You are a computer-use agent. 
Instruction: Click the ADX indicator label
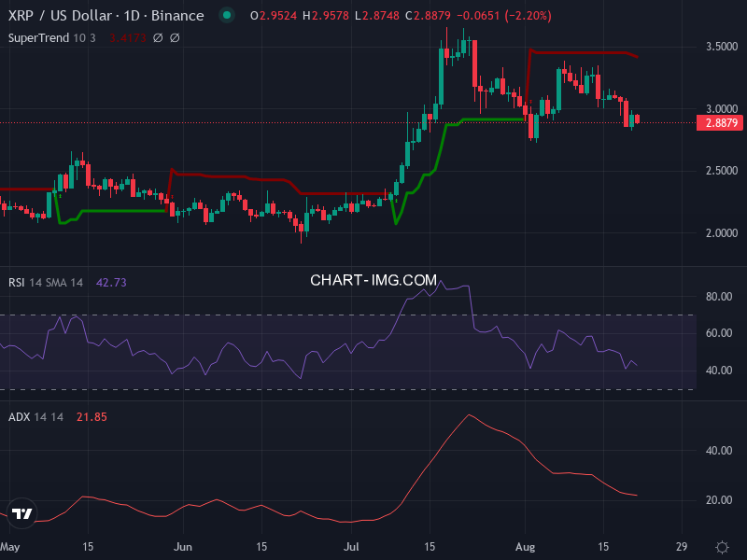point(19,417)
